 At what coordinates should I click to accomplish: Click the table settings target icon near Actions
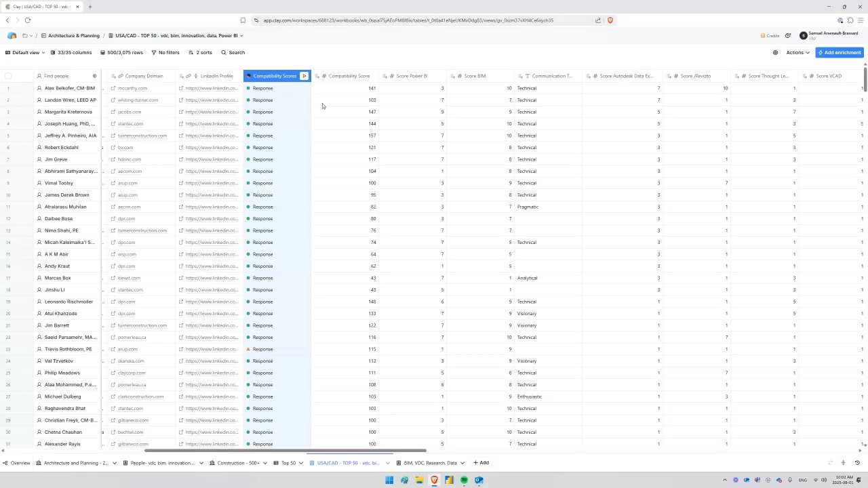(x=776, y=52)
